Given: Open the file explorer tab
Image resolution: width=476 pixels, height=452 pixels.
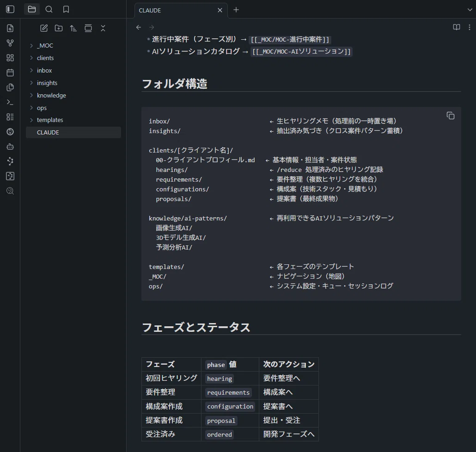Looking at the screenshot, I should click(x=32, y=9).
